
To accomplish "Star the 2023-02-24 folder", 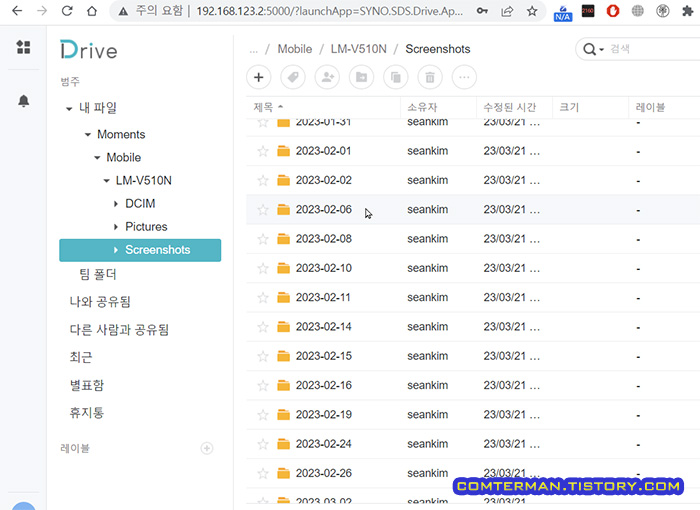I will tap(263, 444).
